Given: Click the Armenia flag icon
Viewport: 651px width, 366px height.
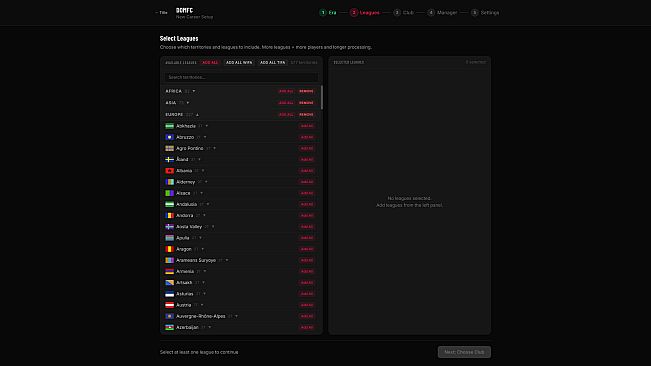Looking at the screenshot, I should coord(169,271).
